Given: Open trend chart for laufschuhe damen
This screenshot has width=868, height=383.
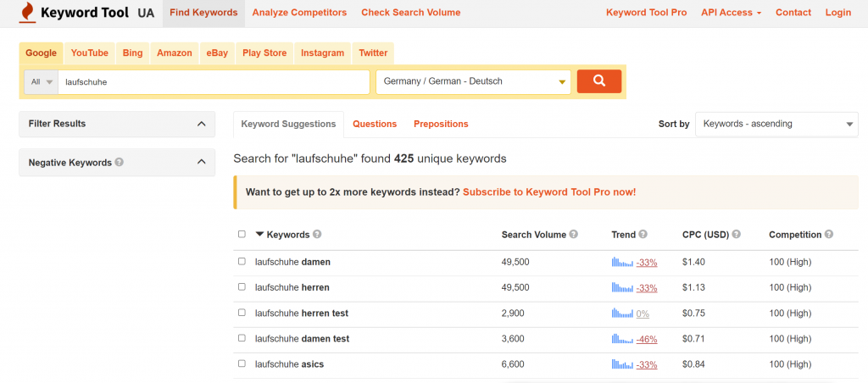Looking at the screenshot, I should pyautogui.click(x=622, y=263).
